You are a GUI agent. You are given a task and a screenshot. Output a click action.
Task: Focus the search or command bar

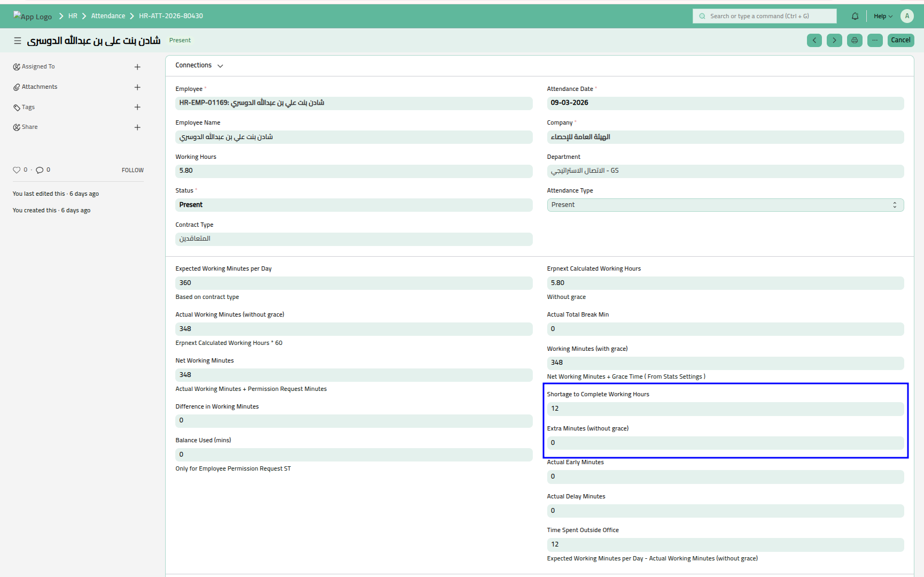[764, 16]
